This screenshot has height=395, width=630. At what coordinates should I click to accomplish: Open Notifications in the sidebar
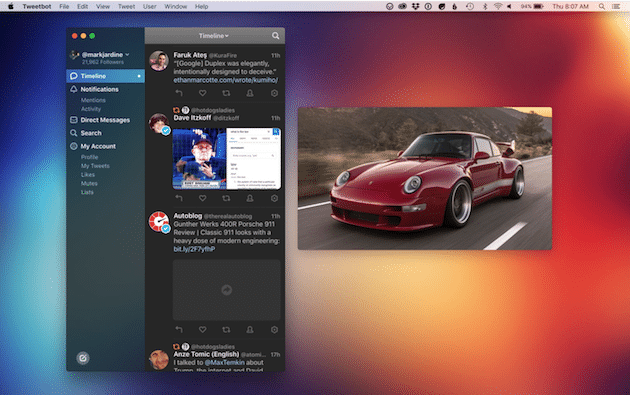[99, 89]
